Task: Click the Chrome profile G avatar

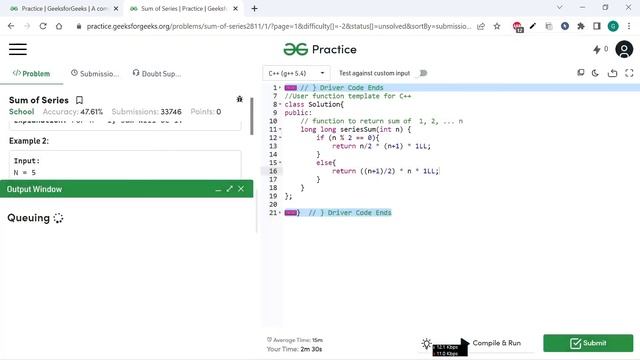Action: [x=613, y=26]
